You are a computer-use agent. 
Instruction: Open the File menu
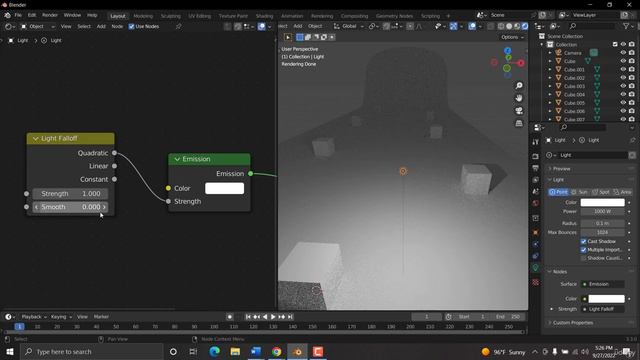pyautogui.click(x=18, y=15)
